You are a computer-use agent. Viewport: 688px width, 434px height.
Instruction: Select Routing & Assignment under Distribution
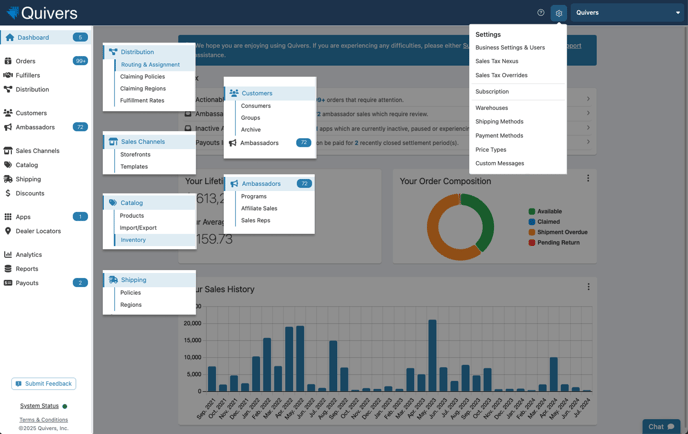tap(150, 65)
